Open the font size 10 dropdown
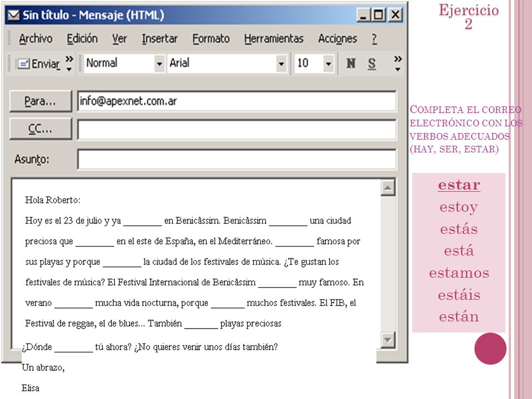532x399 pixels. point(328,63)
